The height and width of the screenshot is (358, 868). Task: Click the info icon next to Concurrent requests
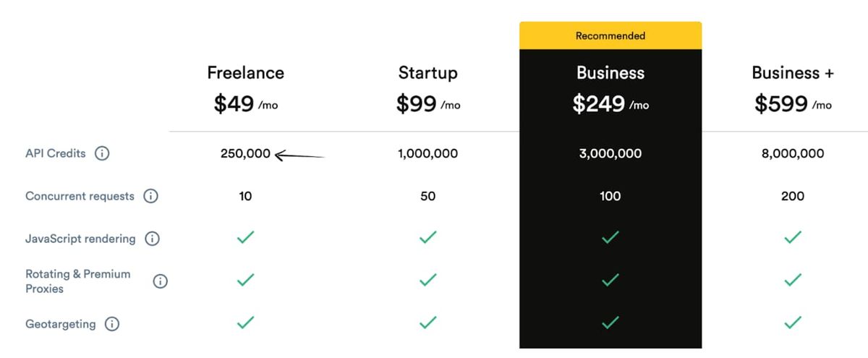[x=150, y=196]
